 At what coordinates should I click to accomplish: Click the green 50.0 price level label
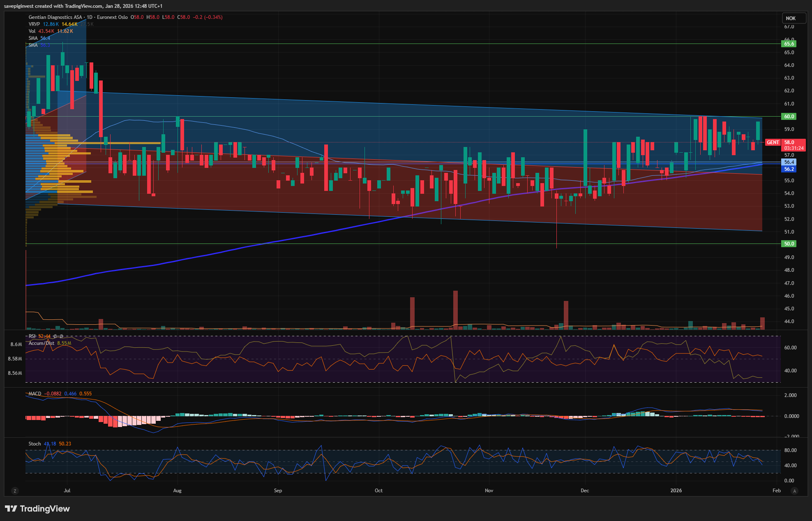coord(789,244)
